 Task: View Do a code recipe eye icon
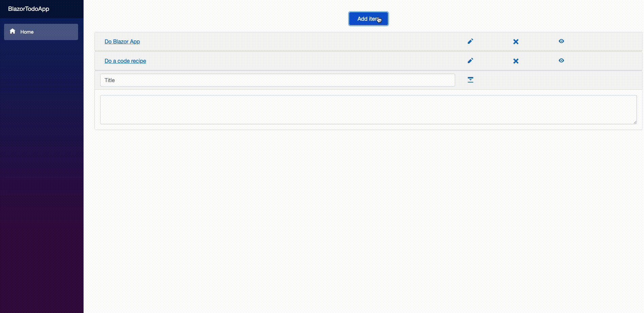[561, 60]
